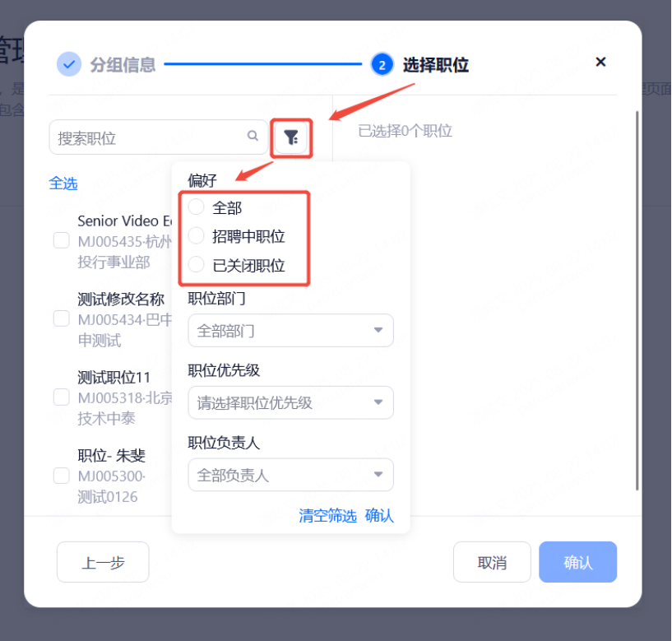Select the 招聘中职位 radio option
672x641 pixels.
[197, 236]
